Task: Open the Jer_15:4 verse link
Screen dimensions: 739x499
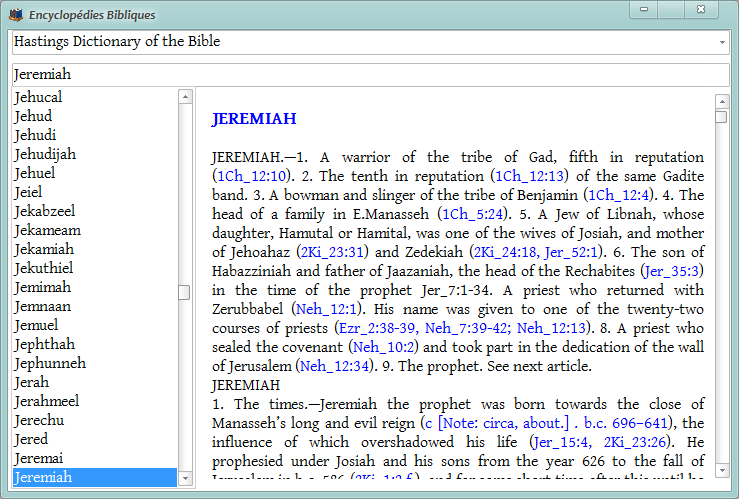Action: click(562, 442)
